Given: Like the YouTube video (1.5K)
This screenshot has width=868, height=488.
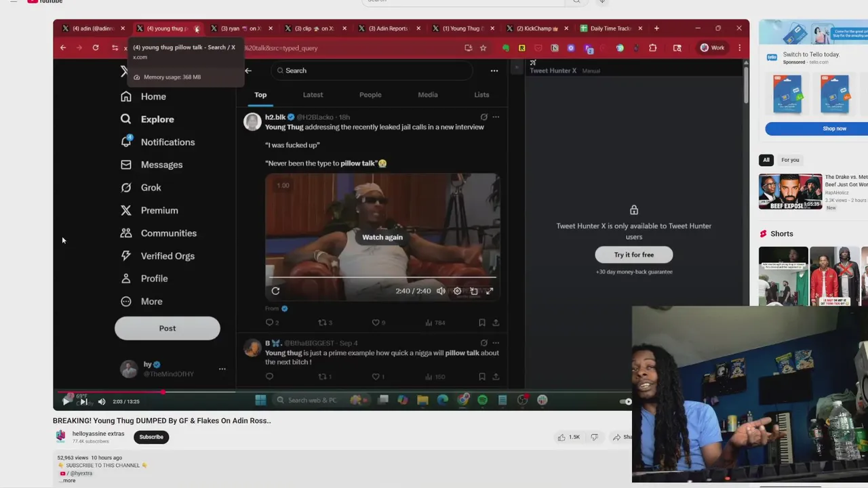Looking at the screenshot, I should tap(568, 437).
